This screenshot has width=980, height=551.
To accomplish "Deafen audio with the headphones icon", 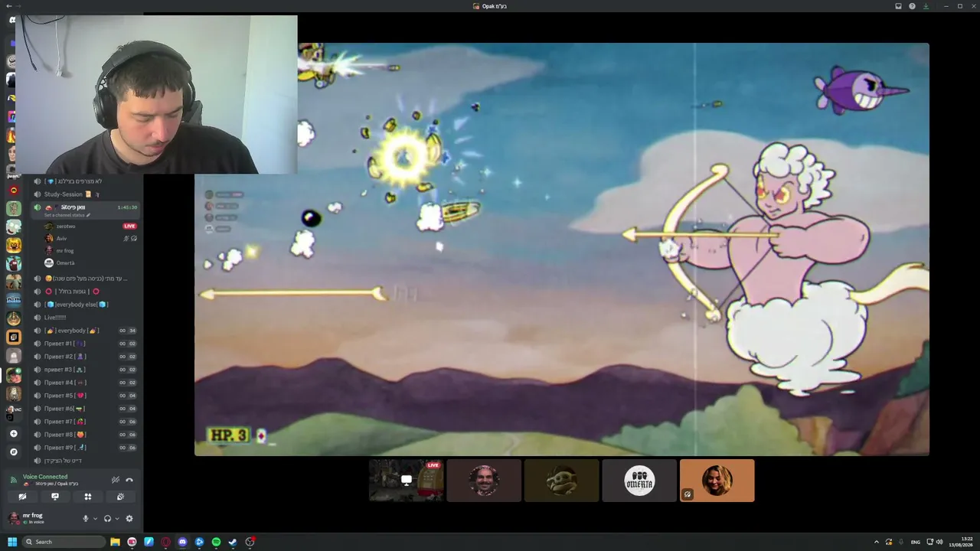I will pyautogui.click(x=107, y=518).
